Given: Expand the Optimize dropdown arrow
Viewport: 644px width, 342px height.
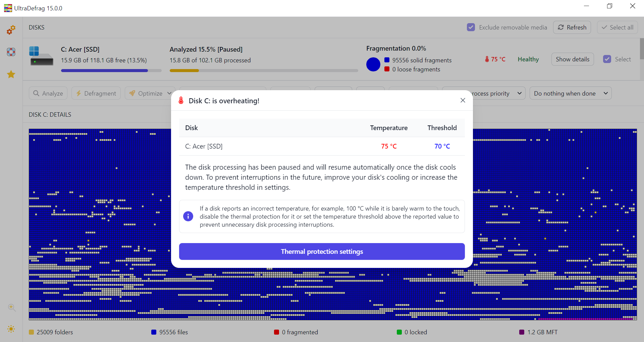Looking at the screenshot, I should click(x=169, y=93).
